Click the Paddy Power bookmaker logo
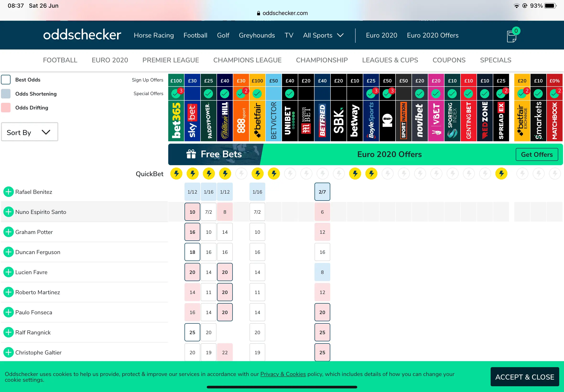The width and height of the screenshot is (564, 392). 208,120
